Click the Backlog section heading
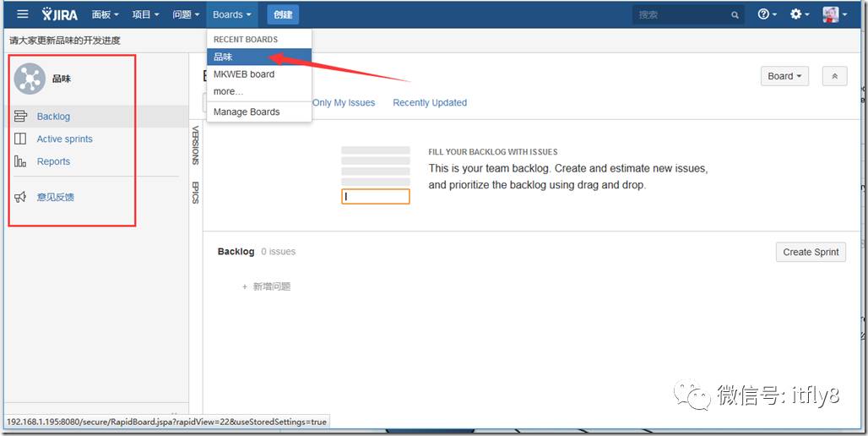 [x=236, y=252]
